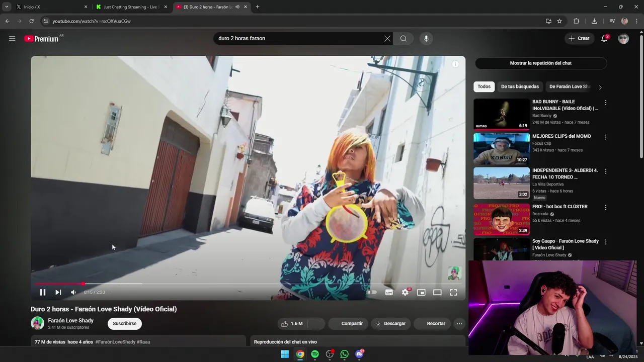Open YouTube account avatar menu
This screenshot has width=644, height=362.
click(x=623, y=39)
